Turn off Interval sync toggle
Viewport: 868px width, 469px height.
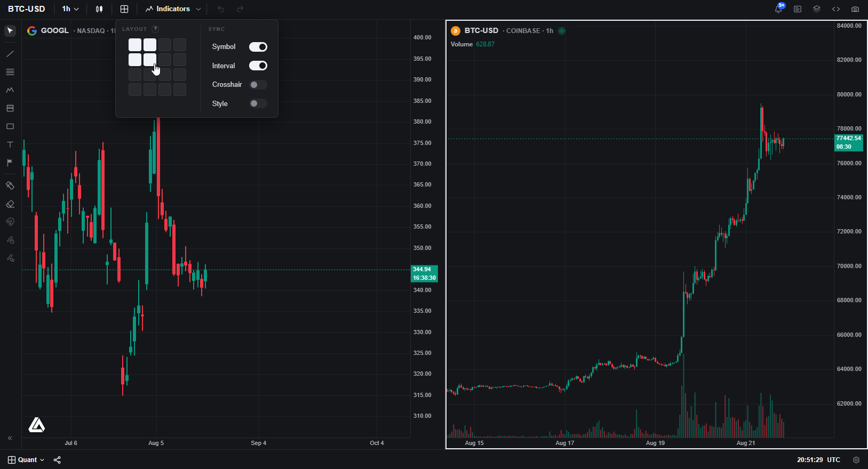[258, 66]
